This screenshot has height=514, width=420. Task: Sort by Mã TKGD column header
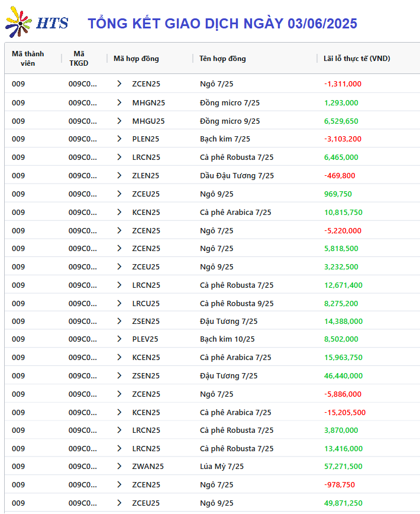point(79,59)
